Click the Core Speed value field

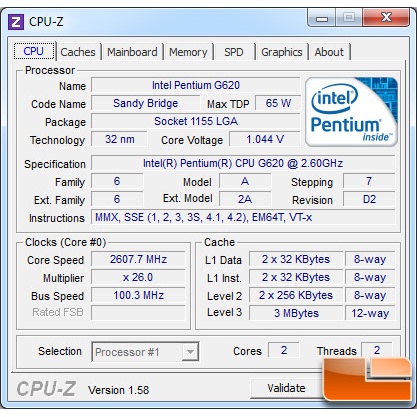(x=138, y=259)
